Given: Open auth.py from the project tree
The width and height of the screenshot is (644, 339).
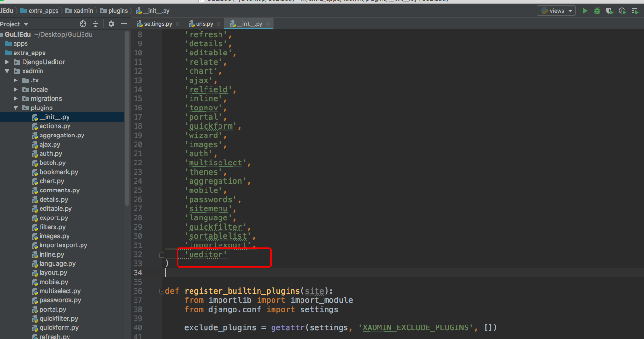Looking at the screenshot, I should click(51, 153).
